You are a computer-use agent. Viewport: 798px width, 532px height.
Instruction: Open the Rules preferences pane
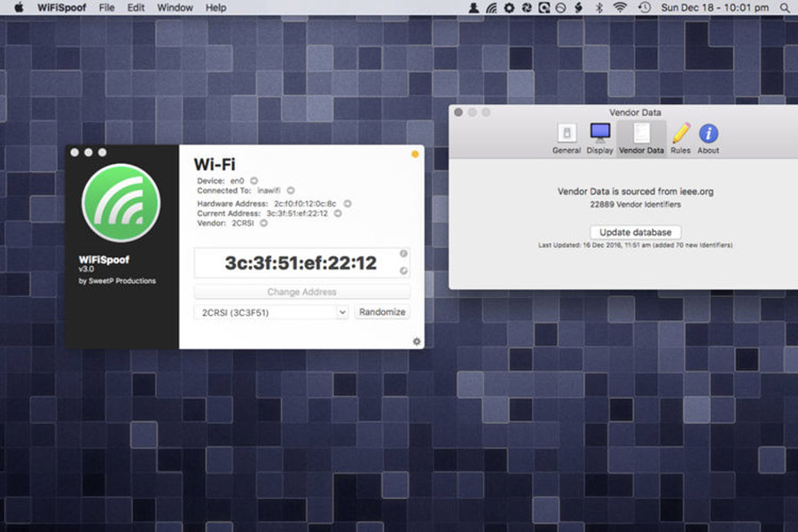[x=680, y=138]
